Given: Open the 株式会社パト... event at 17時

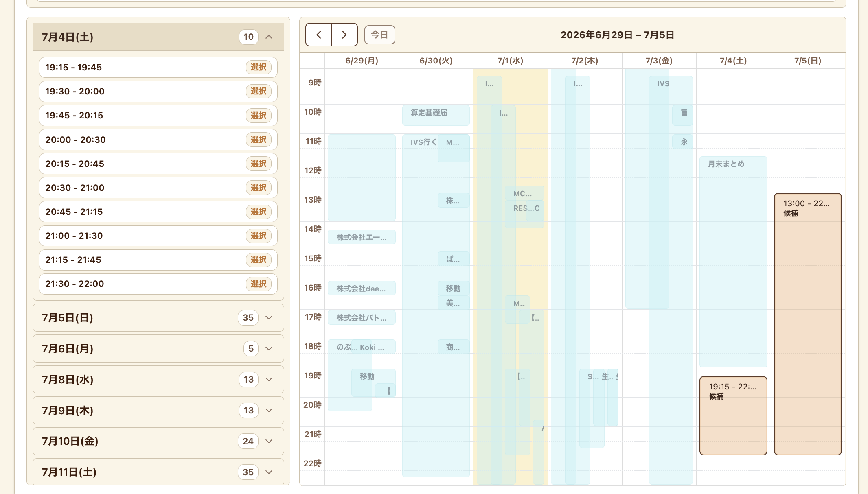Looking at the screenshot, I should [362, 317].
